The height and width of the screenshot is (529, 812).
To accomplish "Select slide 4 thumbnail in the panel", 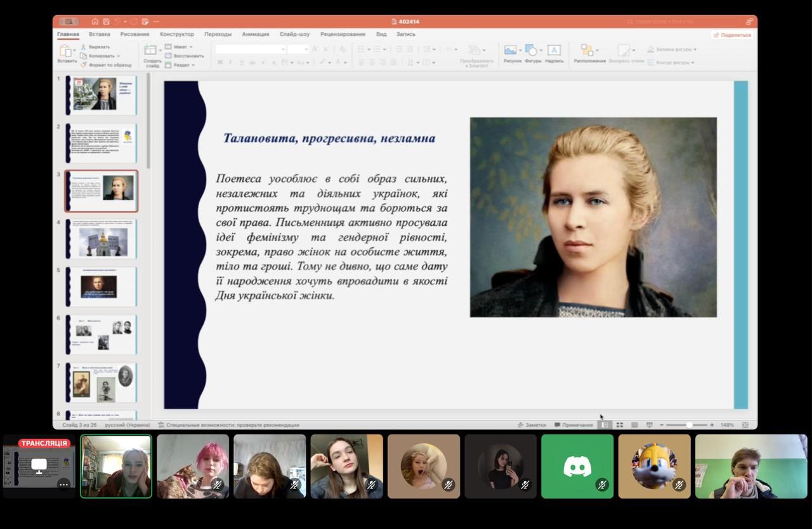I will 101,239.
